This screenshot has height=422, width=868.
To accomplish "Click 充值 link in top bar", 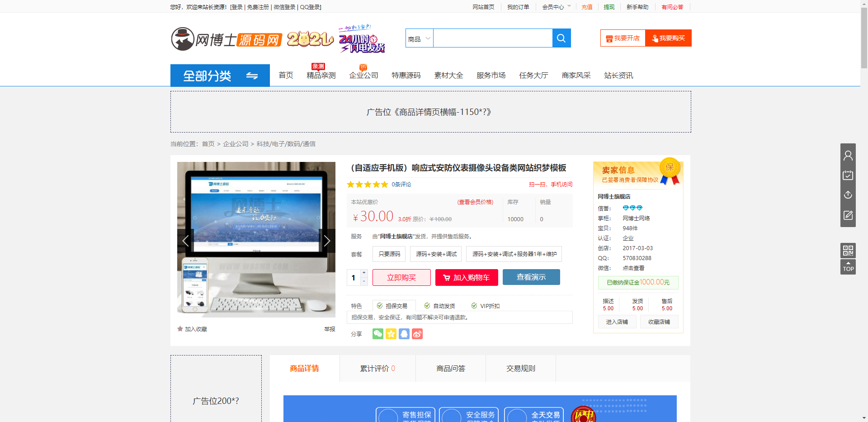I will [x=587, y=7].
